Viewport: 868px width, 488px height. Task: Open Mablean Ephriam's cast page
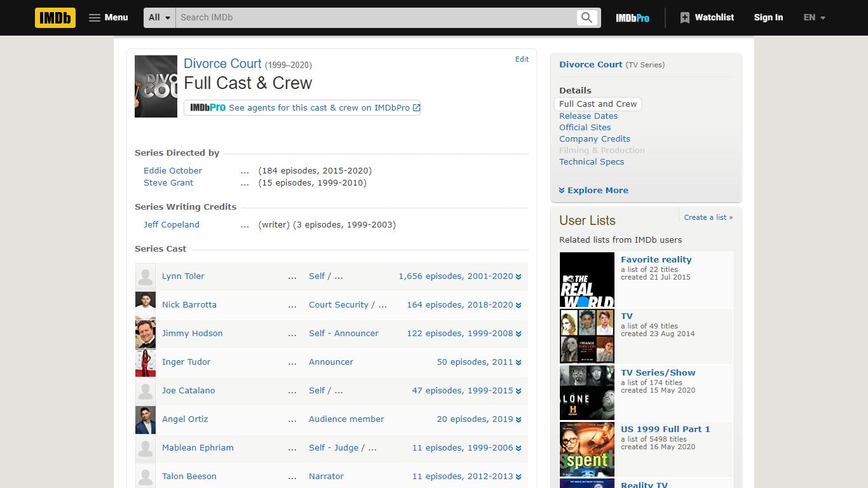point(198,448)
